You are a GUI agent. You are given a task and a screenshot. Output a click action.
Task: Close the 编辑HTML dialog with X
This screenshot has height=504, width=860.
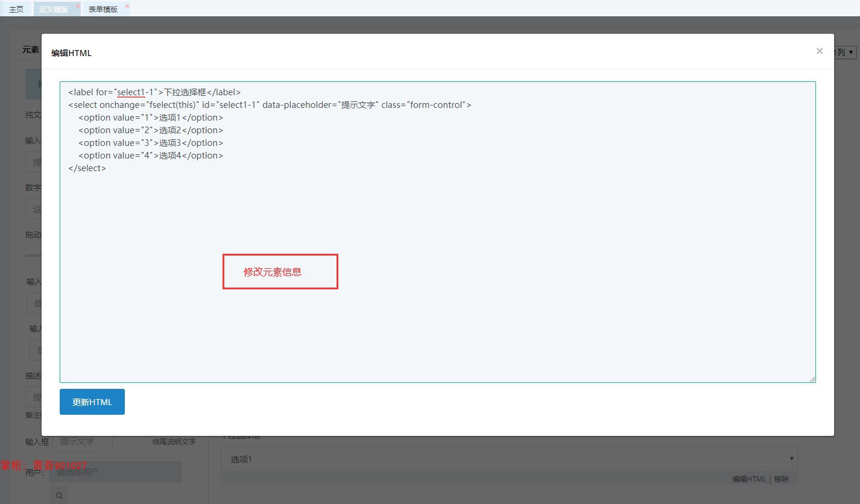[x=819, y=51]
